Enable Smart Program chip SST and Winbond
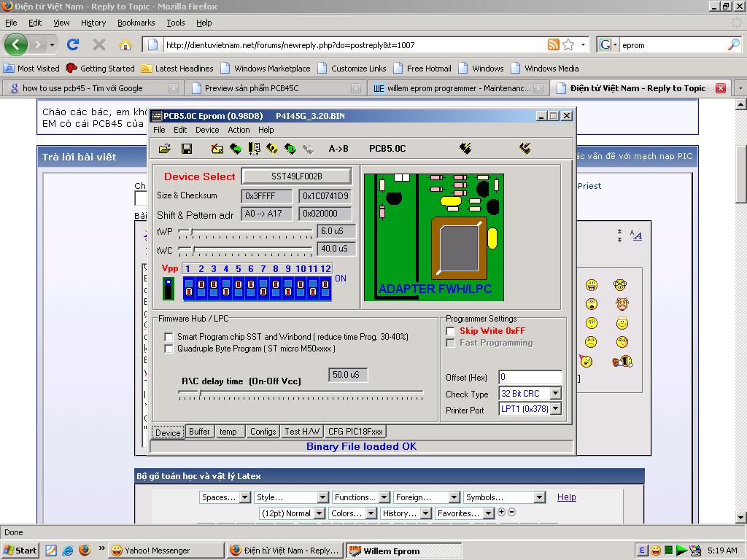The width and height of the screenshot is (747, 560). 169,337
